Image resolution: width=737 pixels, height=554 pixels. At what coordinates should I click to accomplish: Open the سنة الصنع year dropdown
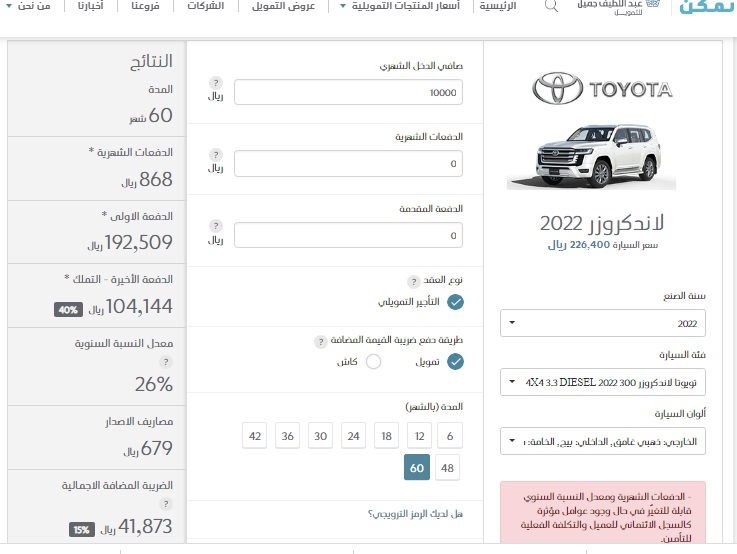[x=603, y=323]
